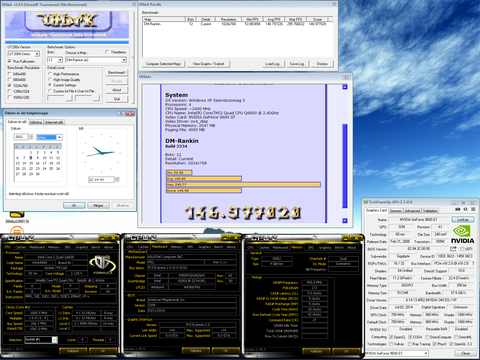Open Bench tab in the Mainboard CPU-Z window
Image resolution: width=480 pixels, height=360 pixels.
click(218, 247)
